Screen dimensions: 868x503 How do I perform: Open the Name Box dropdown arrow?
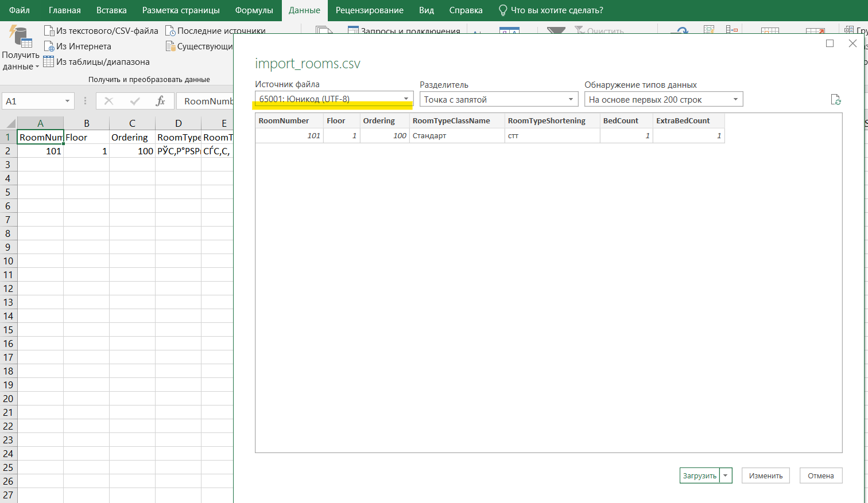67,101
